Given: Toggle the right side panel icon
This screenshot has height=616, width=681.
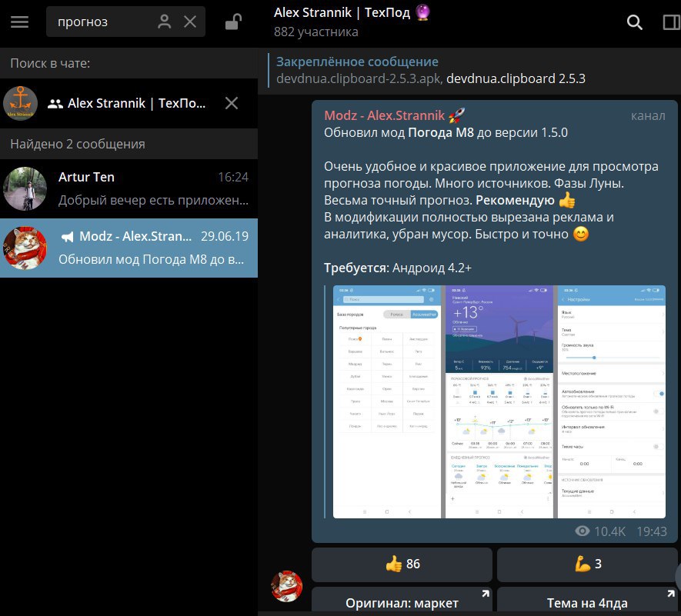Looking at the screenshot, I should point(672,22).
